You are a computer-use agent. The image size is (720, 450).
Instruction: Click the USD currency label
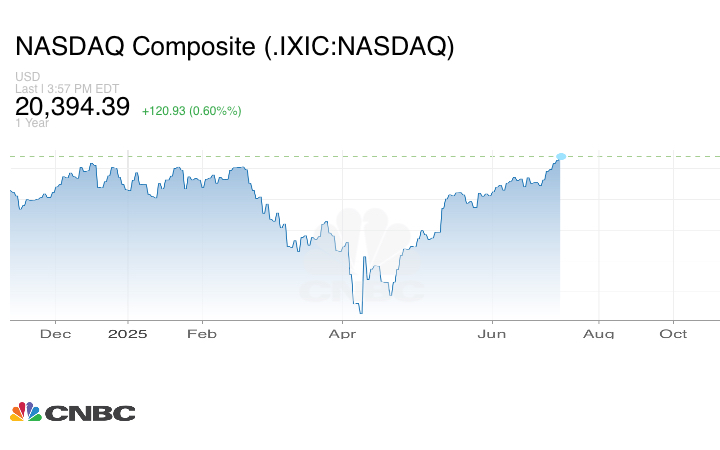(x=26, y=77)
